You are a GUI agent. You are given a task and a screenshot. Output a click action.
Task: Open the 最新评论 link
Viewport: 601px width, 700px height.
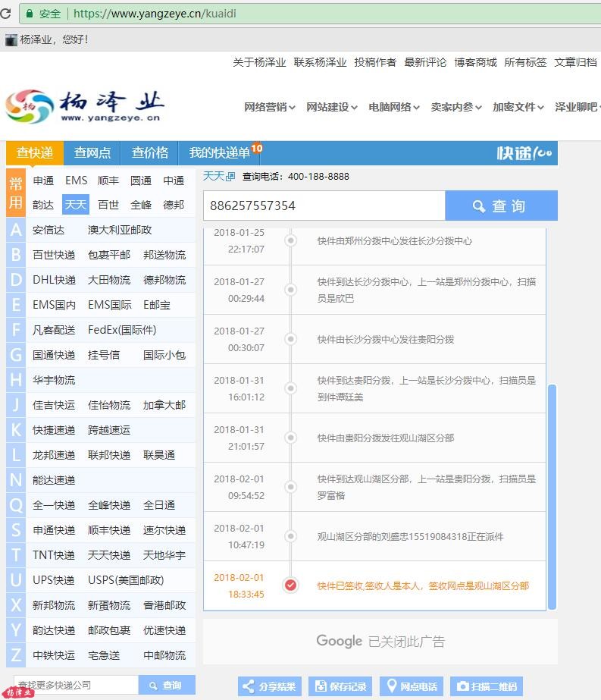coord(425,62)
